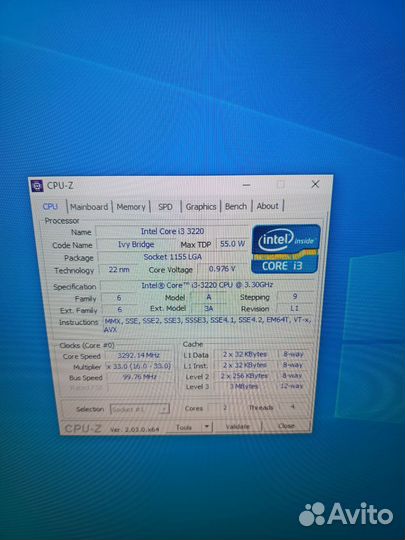Click the Core Voltage value 0.976 V

click(x=222, y=269)
